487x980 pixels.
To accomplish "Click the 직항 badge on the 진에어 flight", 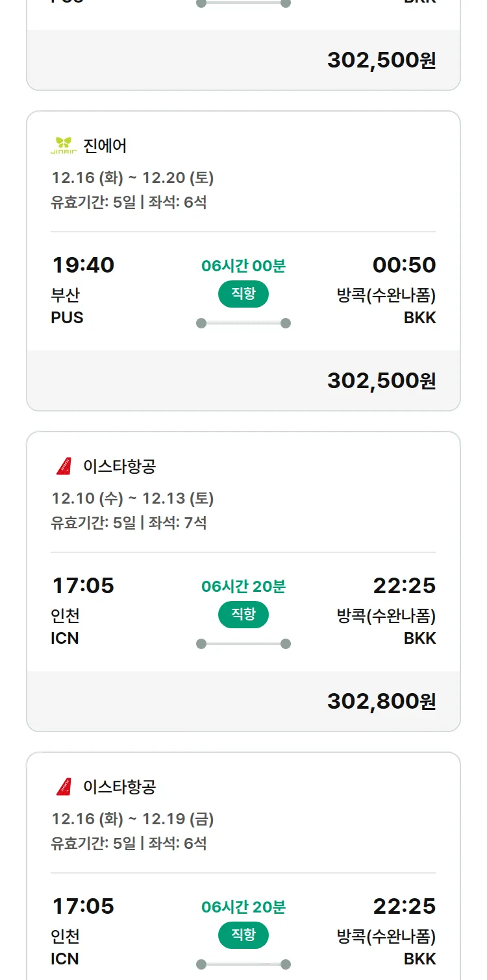I will tap(243, 294).
